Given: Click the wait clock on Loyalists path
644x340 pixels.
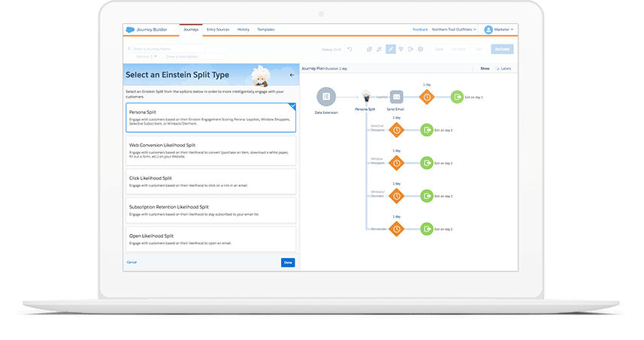Looking at the screenshot, I should 427,97.
